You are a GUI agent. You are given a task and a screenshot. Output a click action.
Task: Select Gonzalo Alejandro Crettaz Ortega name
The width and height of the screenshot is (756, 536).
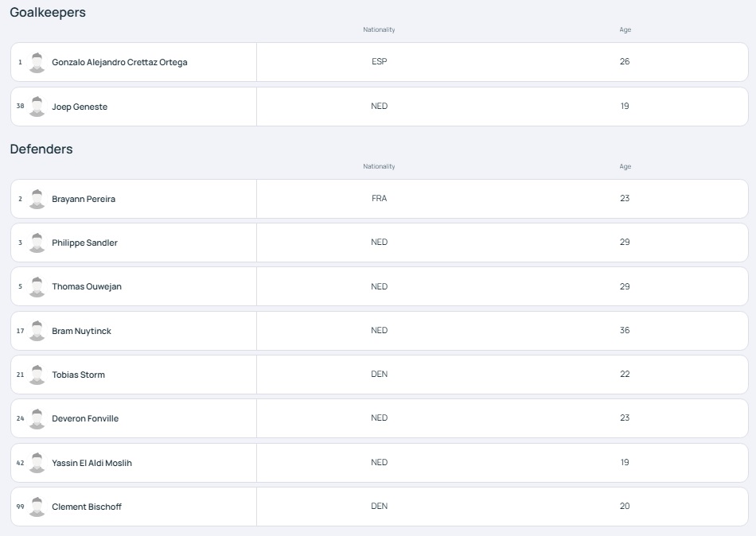point(119,62)
